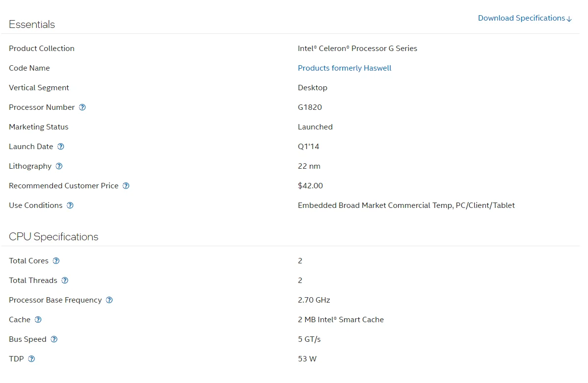Open the Bus Speed help icon

(54, 339)
